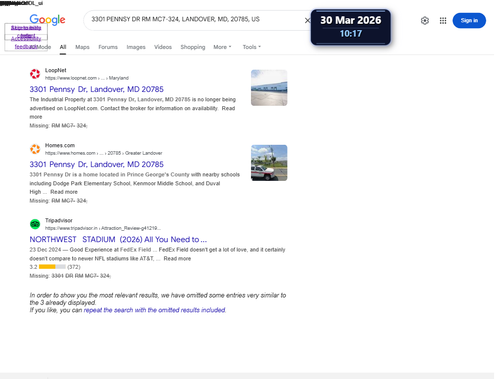Screen dimensions: 500x379
Task: Click the Google logo
Action: pyautogui.click(x=47, y=20)
